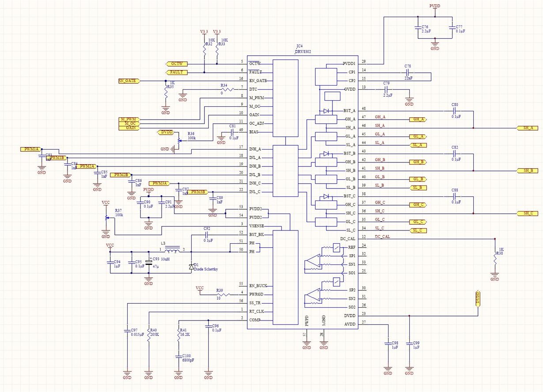This screenshot has height=392, width=543.
Task: Click the EN_BUCK pin label
Action: tap(259, 286)
